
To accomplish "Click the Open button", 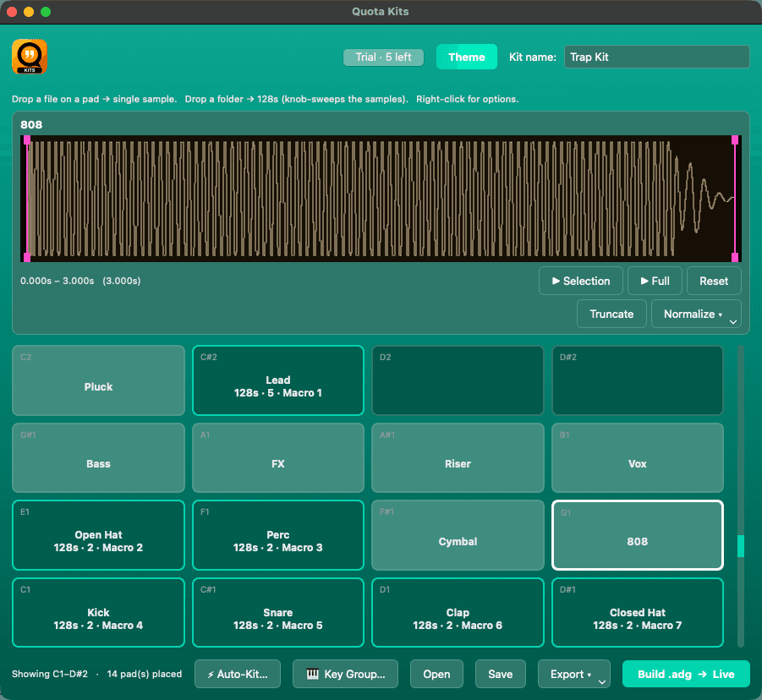I will coord(436,674).
